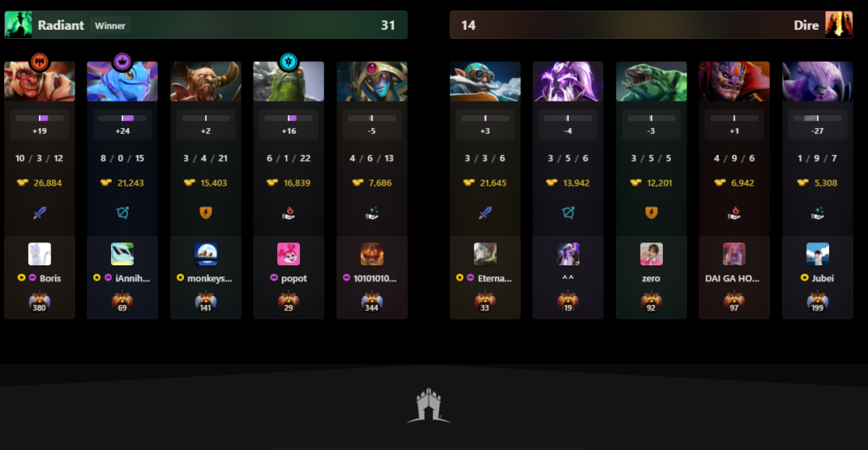Viewport: 868px width, 450px height.
Task: Click the hard support icon under 5,308 gold
Action: click(x=818, y=213)
